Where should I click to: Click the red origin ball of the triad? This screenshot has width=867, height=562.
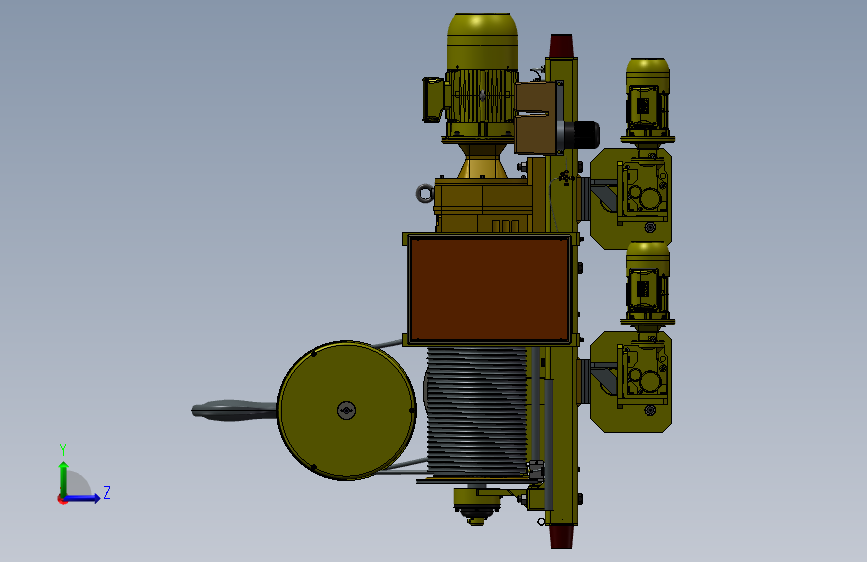(62, 499)
